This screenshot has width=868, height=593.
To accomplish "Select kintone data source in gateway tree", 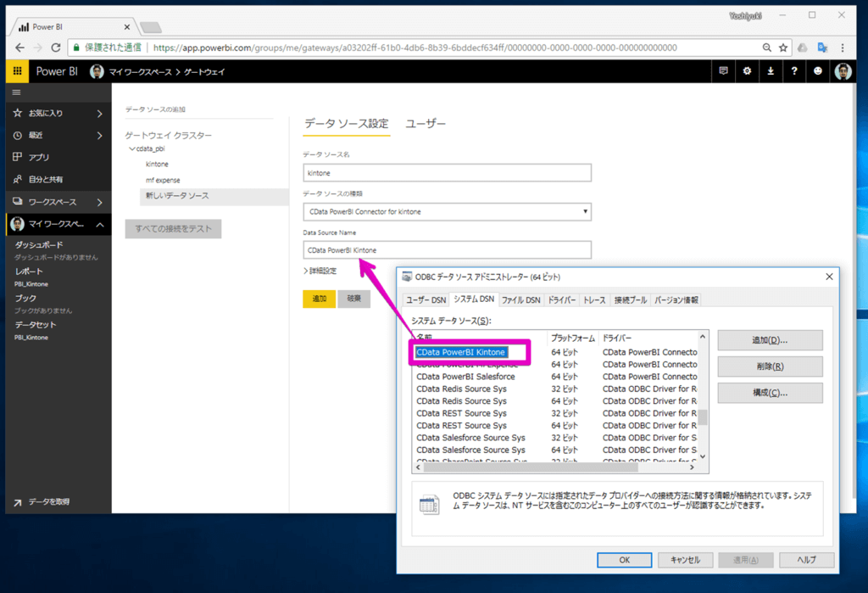I will click(x=157, y=164).
